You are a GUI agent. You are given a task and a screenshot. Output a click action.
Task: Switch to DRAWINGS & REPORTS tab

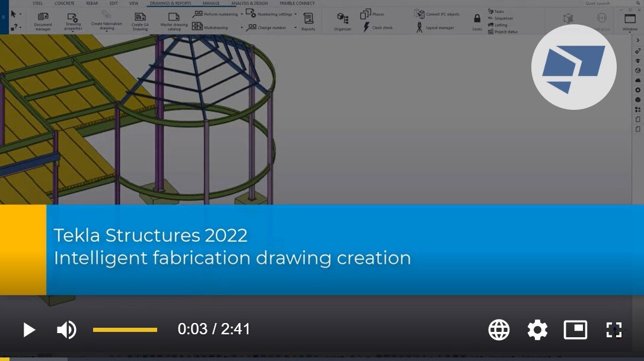[170, 4]
